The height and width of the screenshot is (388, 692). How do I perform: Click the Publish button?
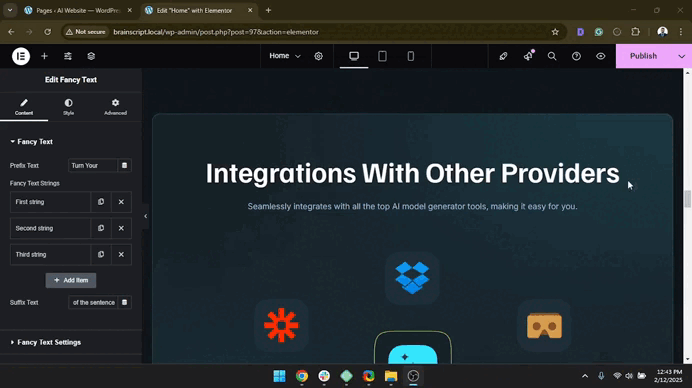[x=643, y=56]
